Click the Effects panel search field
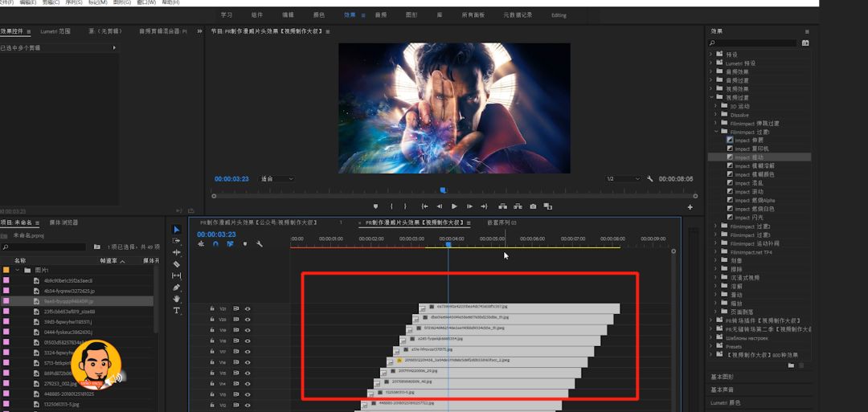 [x=753, y=43]
